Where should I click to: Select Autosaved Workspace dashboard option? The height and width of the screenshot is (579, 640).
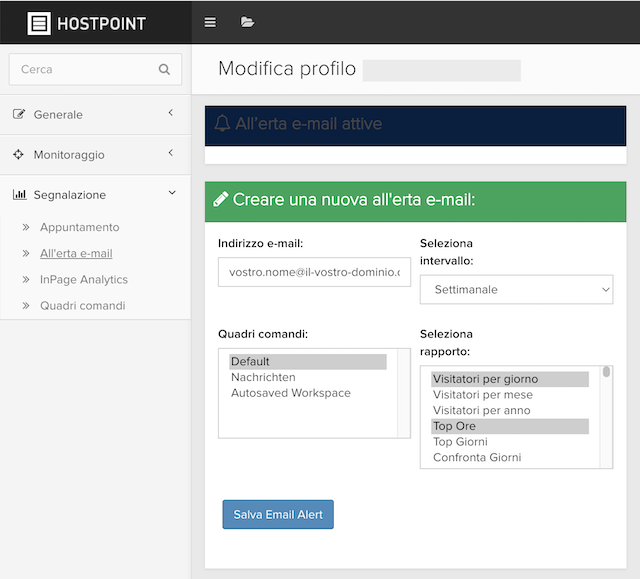[x=308, y=393]
